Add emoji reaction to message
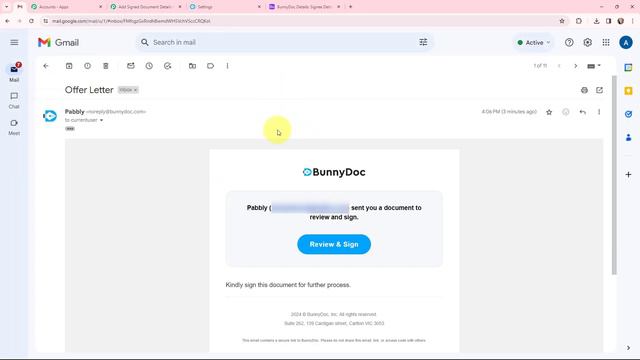Image resolution: width=640 pixels, height=360 pixels. coord(566,112)
